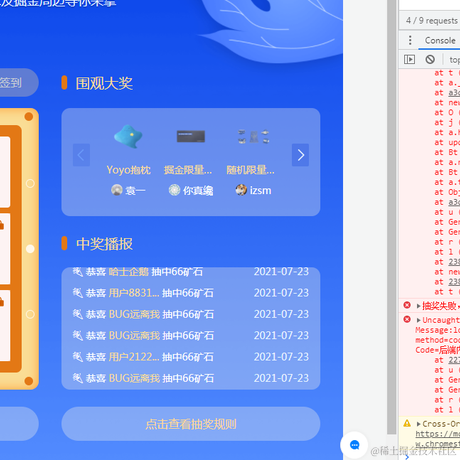The height and width of the screenshot is (460, 460).
Task: Select the 掘金限量 prize image
Action: pyautogui.click(x=191, y=136)
